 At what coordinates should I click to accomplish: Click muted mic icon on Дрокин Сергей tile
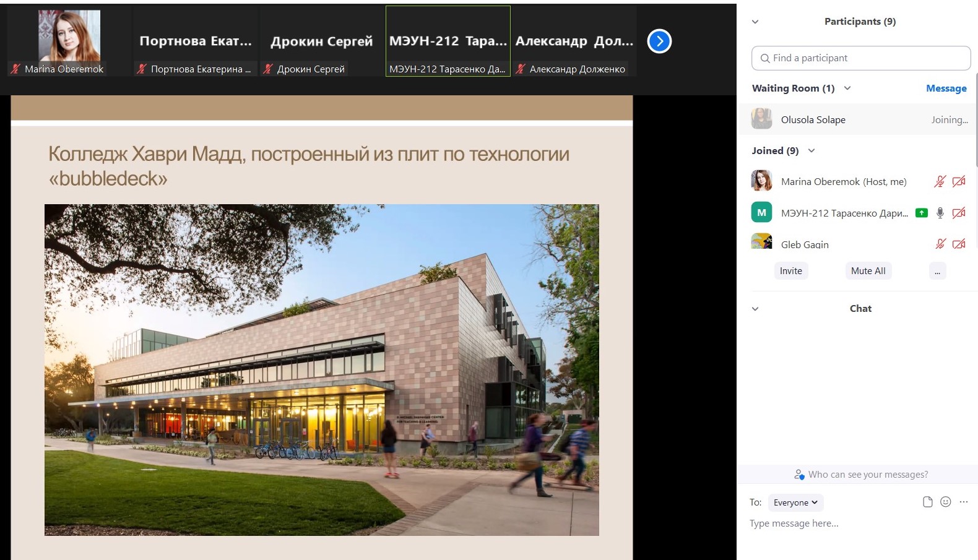268,69
